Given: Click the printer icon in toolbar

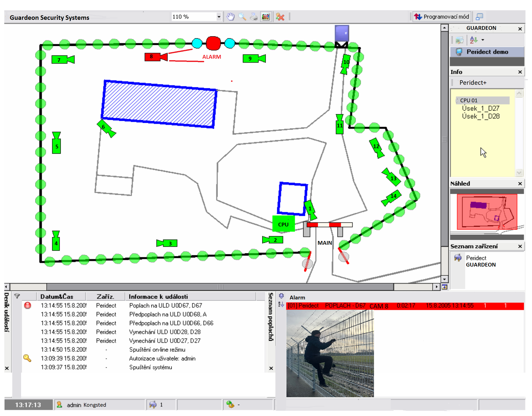Looking at the screenshot, I should click(254, 17).
